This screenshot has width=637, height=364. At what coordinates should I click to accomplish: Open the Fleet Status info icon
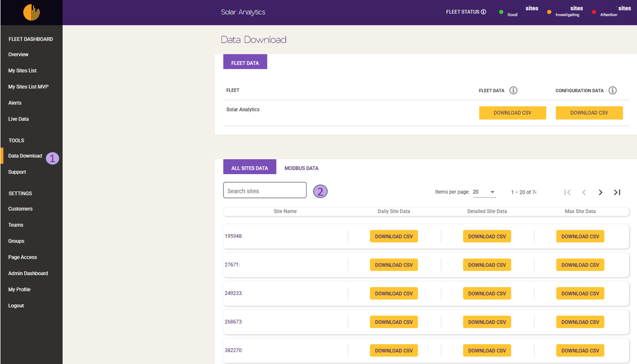484,12
